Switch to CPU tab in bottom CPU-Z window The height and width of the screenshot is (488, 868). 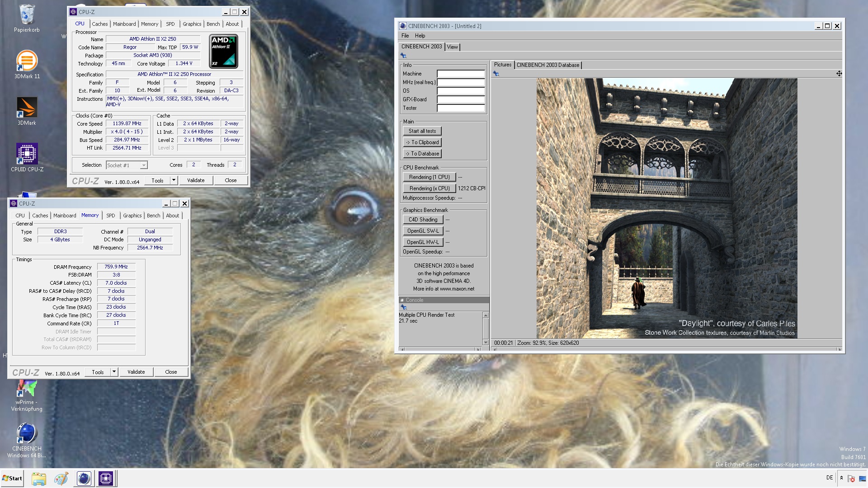point(20,216)
